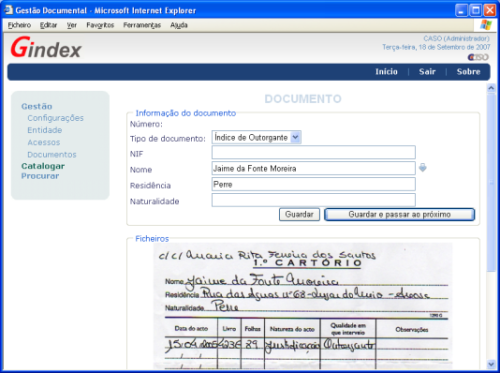Open Procurar from the sidebar
Image resolution: width=500 pixels, height=373 pixels.
pyautogui.click(x=40, y=176)
